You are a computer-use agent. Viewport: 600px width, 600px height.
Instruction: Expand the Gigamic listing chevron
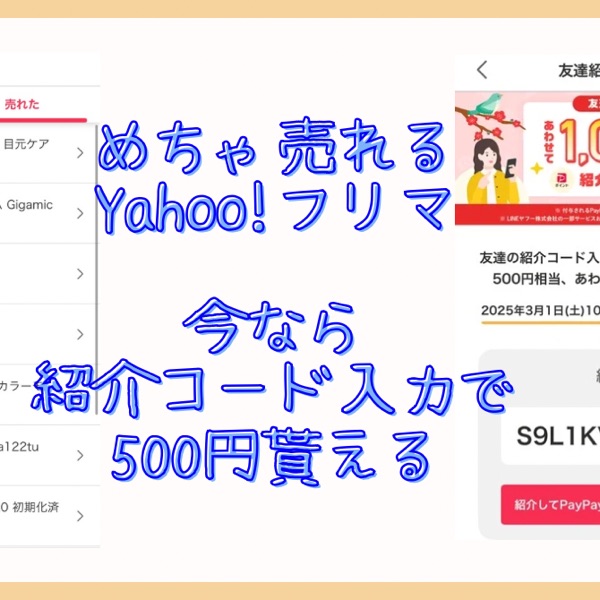(x=80, y=213)
